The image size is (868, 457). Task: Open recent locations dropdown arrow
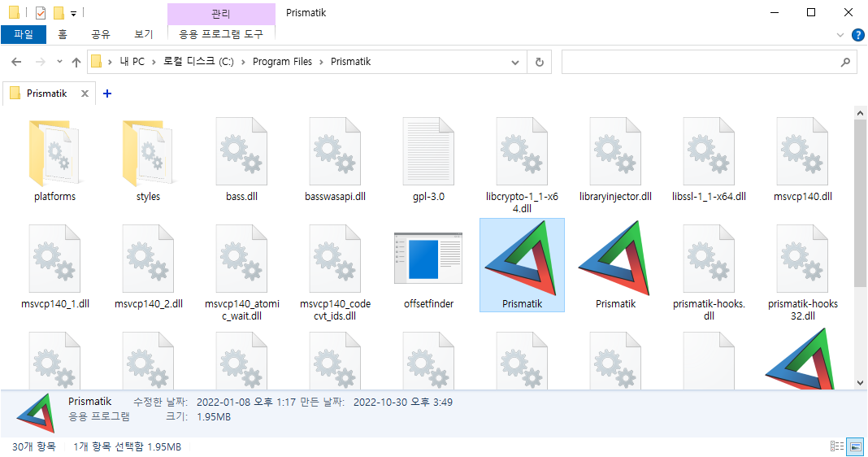click(x=59, y=62)
